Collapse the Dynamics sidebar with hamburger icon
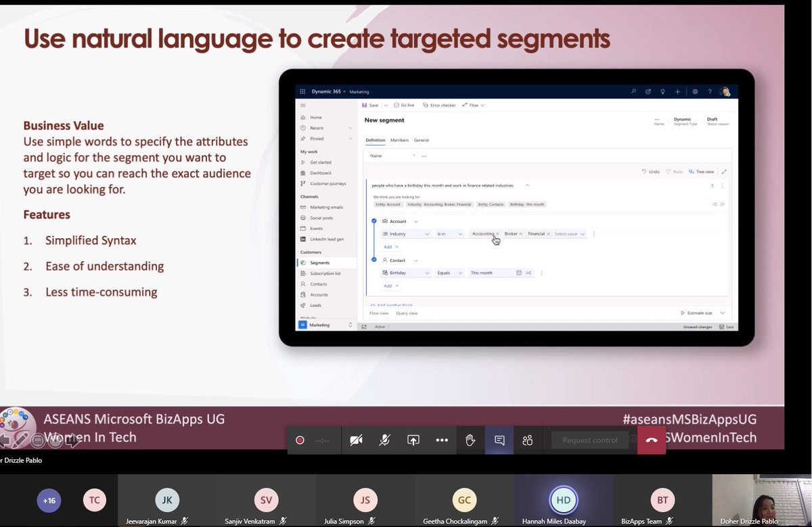This screenshot has width=812, height=527. [x=302, y=106]
